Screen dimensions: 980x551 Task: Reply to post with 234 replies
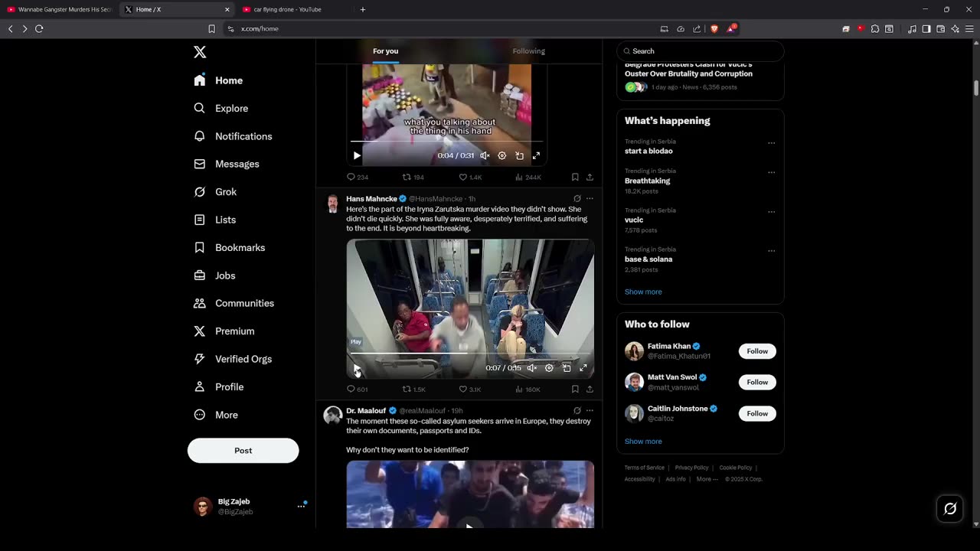click(358, 177)
